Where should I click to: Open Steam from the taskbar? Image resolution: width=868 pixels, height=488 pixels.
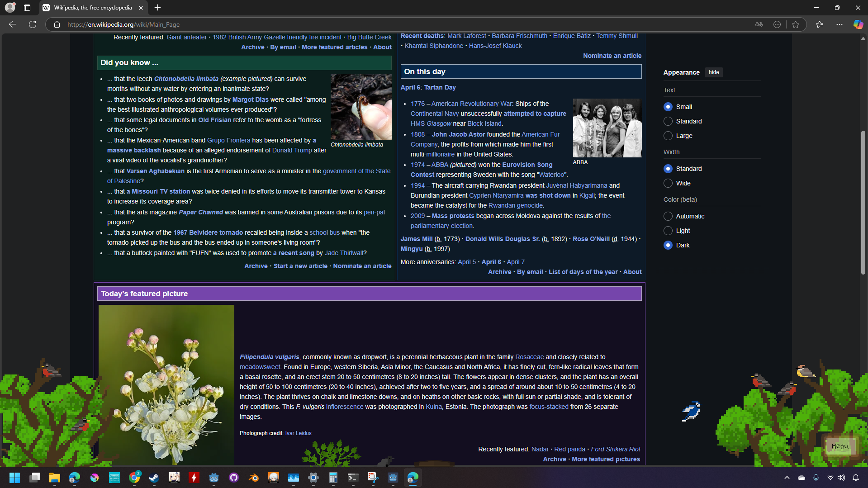tap(154, 478)
